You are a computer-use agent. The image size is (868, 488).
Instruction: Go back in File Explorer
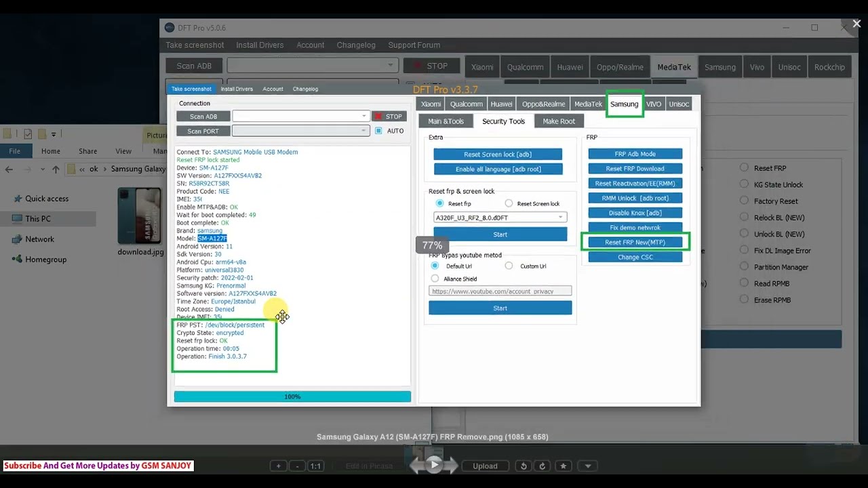pyautogui.click(x=9, y=169)
